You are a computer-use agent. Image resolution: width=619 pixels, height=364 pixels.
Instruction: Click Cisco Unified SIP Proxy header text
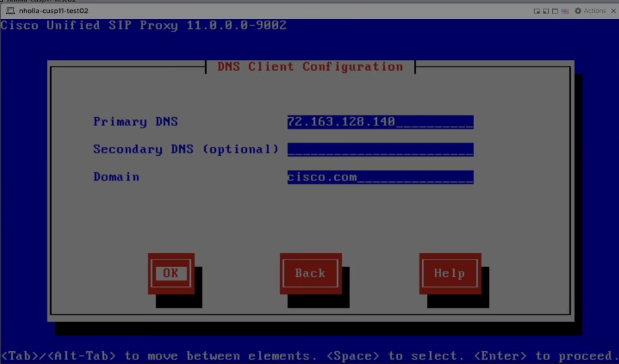144,25
